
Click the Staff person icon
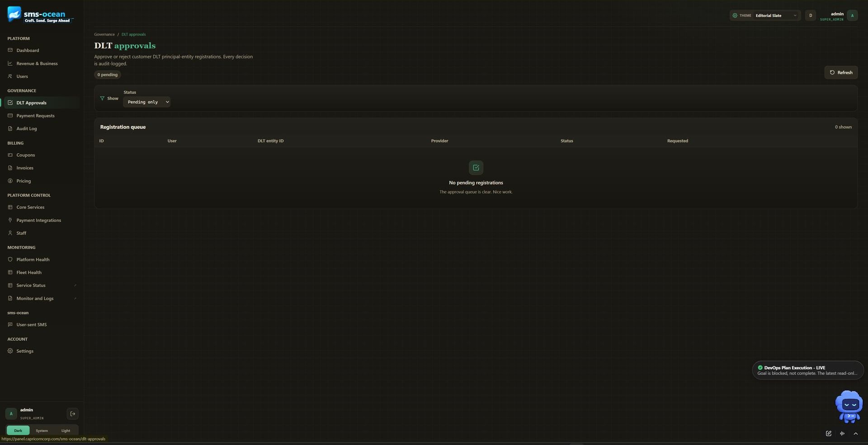pos(10,233)
